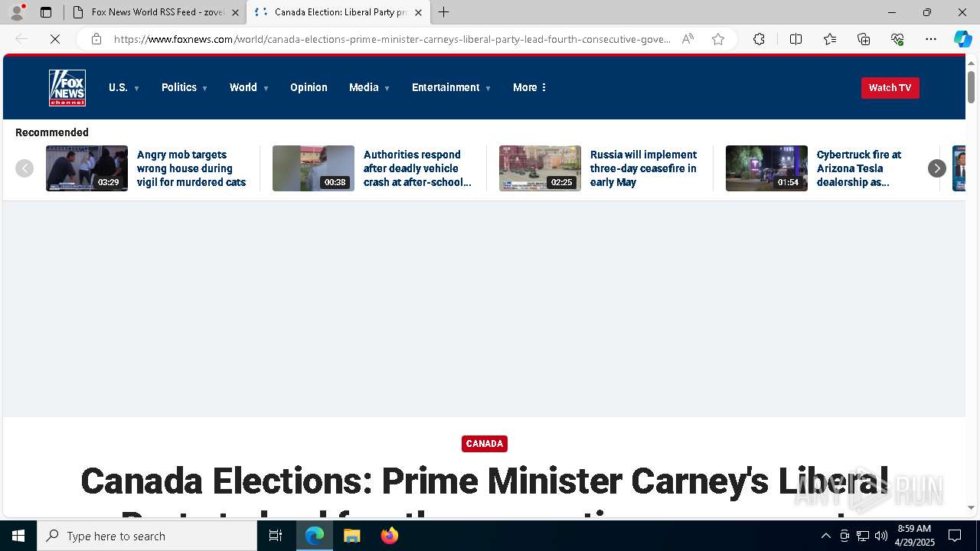This screenshot has height=551, width=980.
Task: Open the volume tray icon
Action: (x=880, y=536)
